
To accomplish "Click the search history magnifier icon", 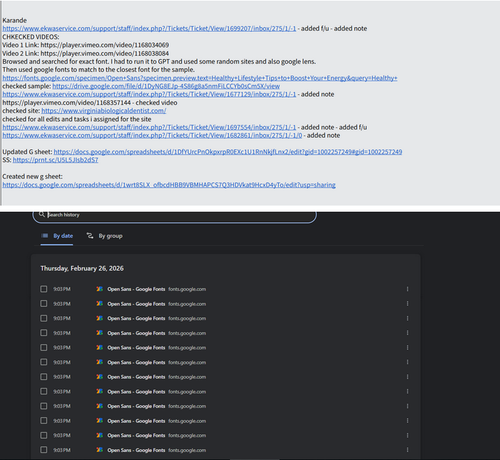I will point(42,214).
